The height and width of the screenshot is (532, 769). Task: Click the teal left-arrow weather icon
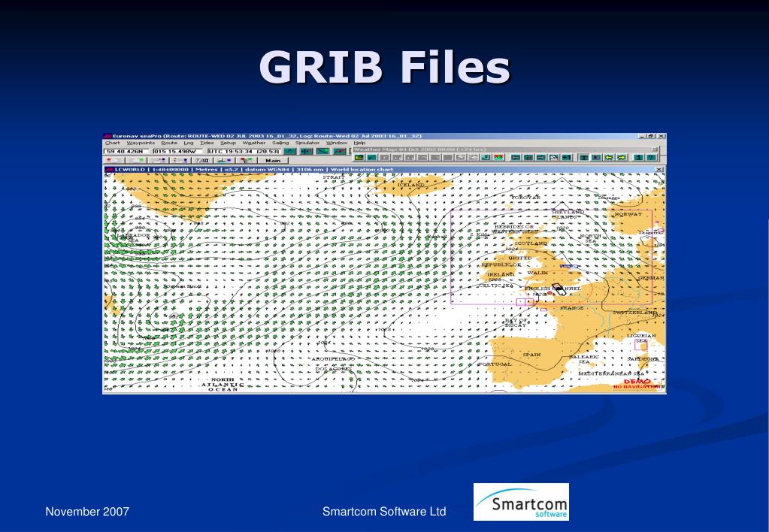coord(516,157)
